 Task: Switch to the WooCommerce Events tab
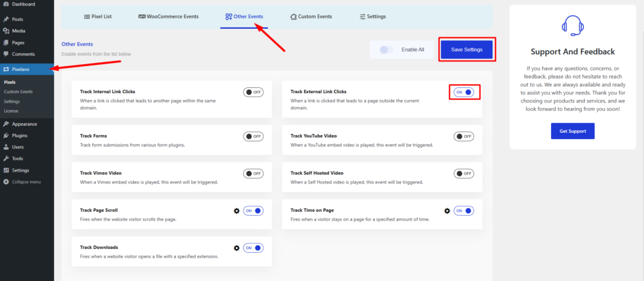168,16
